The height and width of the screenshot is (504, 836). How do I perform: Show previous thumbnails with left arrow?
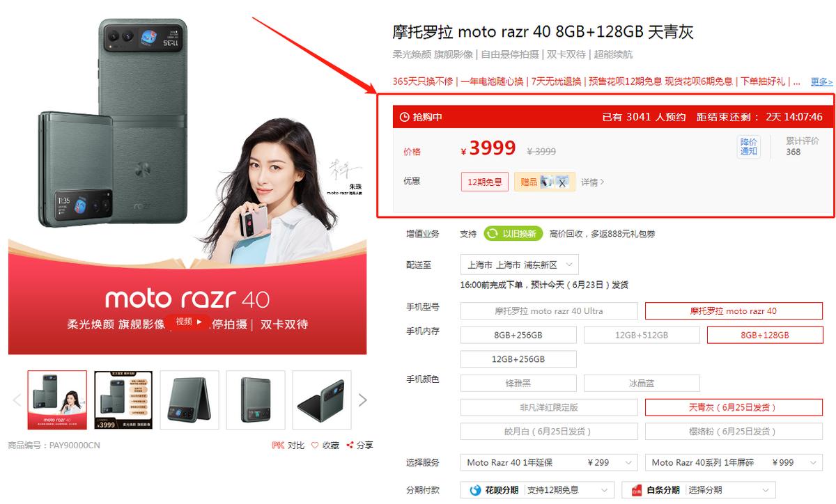[x=17, y=400]
